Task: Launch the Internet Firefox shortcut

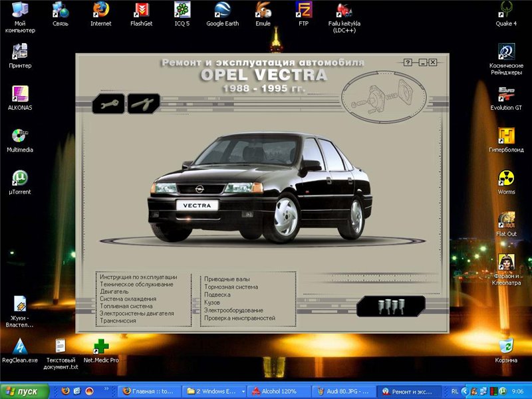Action: tap(101, 14)
